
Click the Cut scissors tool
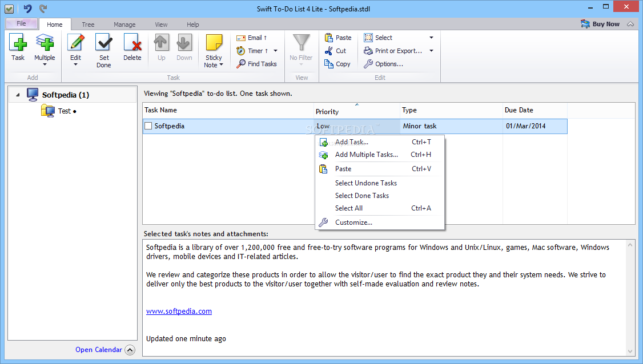pos(336,51)
